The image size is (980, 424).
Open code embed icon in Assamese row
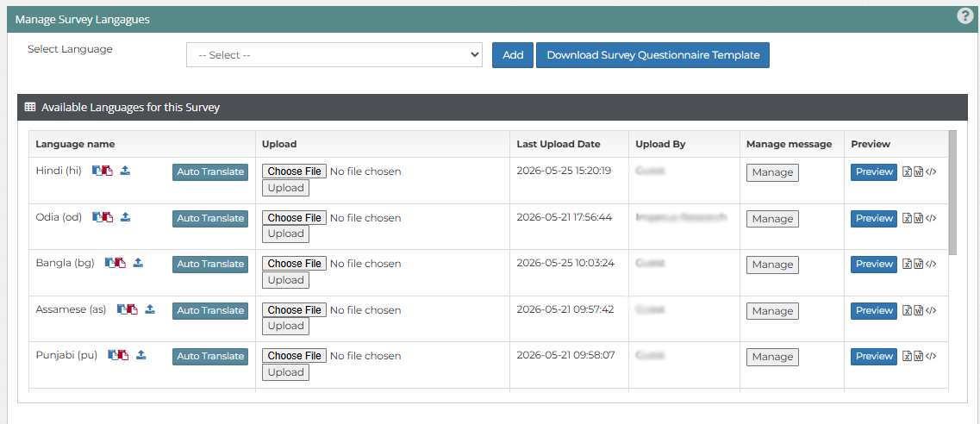click(931, 310)
